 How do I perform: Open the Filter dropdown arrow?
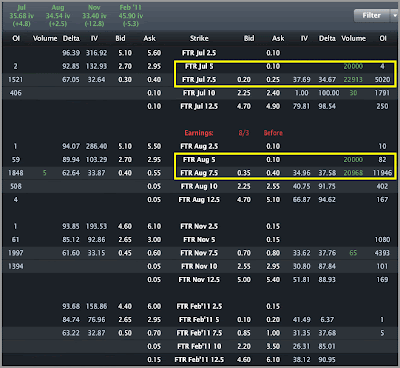pos(394,15)
